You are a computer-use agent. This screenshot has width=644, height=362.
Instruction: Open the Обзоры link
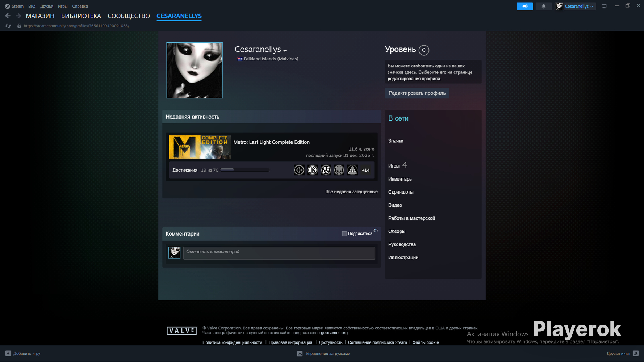click(x=397, y=231)
